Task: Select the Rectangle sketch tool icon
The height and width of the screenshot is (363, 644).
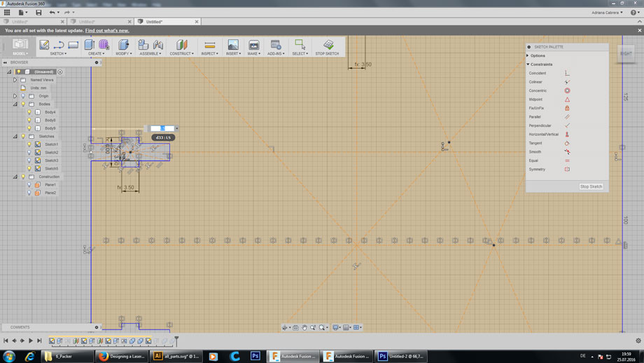Action: pos(73,44)
